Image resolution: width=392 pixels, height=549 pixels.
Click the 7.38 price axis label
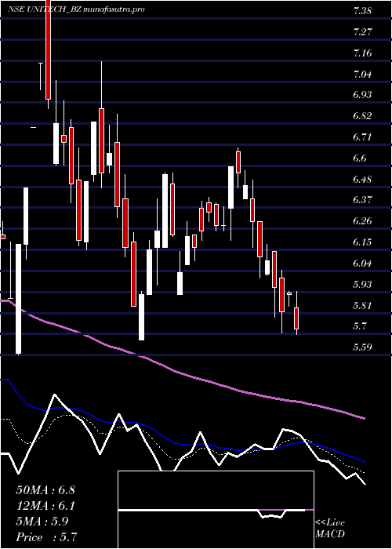[x=362, y=11]
